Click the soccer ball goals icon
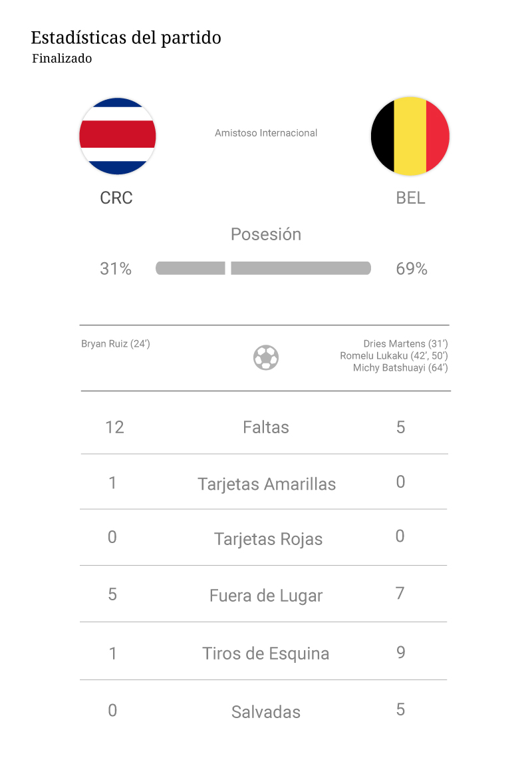The width and height of the screenshot is (532, 762). coord(266,357)
